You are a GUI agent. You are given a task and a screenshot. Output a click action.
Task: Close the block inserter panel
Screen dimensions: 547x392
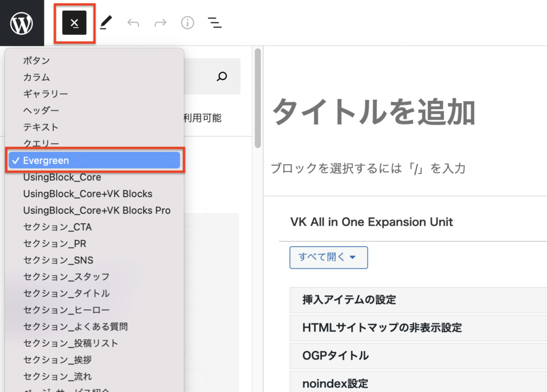(74, 23)
